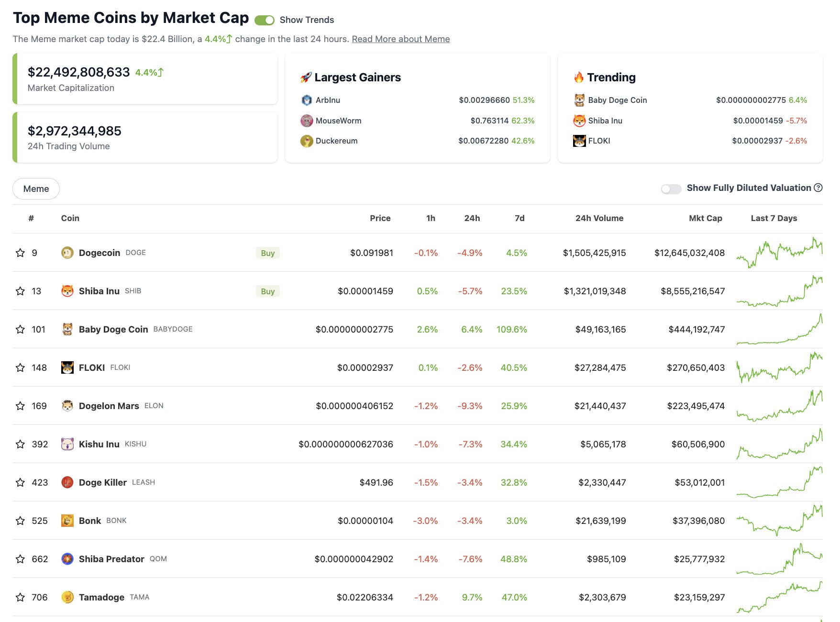Add FLOKI to favorites via star

[20, 367]
